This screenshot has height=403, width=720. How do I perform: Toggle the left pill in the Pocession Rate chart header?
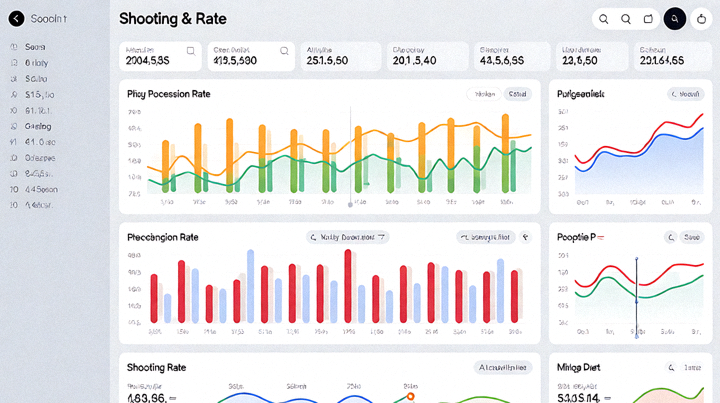click(x=484, y=94)
